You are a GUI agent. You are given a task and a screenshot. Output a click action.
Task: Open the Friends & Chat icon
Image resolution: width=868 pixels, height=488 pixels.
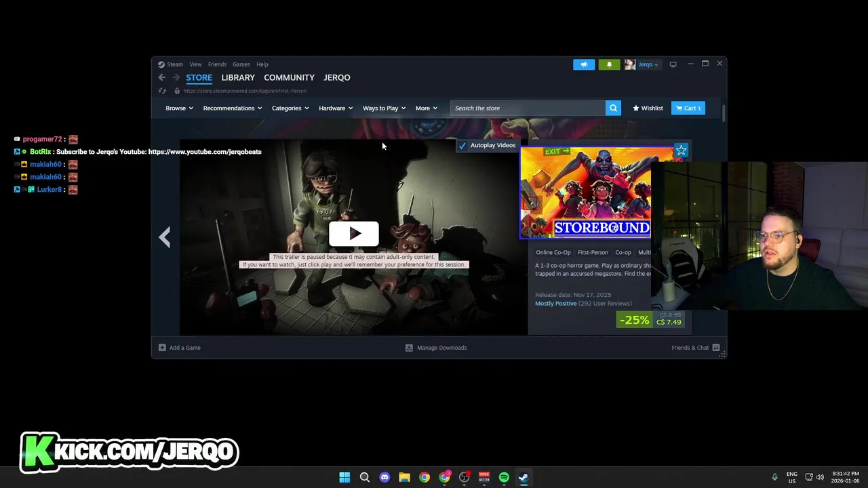[716, 348]
